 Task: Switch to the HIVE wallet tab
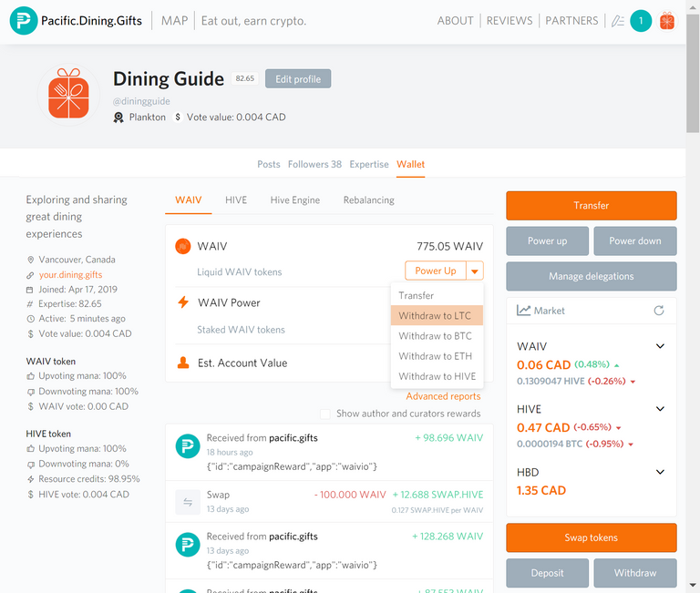[x=236, y=199]
